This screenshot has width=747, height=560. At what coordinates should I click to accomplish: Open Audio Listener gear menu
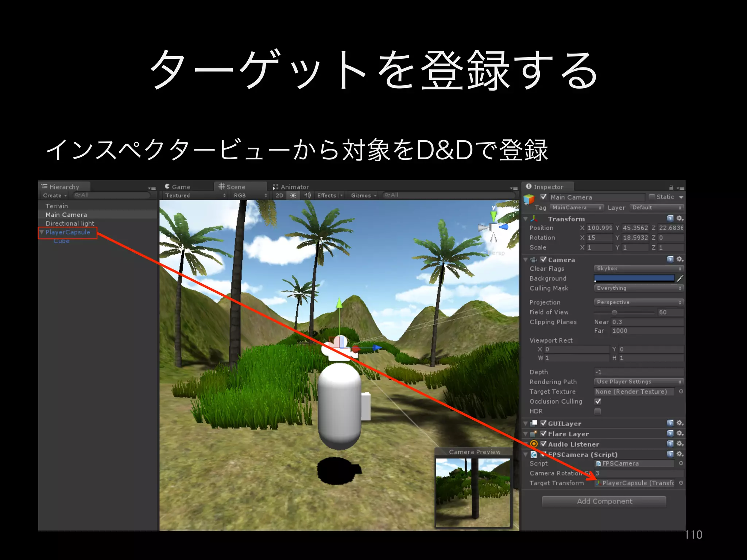[680, 444]
